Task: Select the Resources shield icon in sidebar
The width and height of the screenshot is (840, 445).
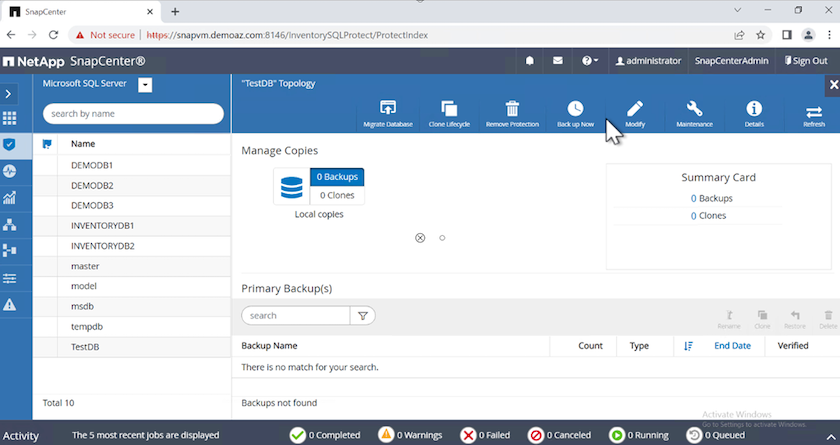Action: pyautogui.click(x=10, y=145)
